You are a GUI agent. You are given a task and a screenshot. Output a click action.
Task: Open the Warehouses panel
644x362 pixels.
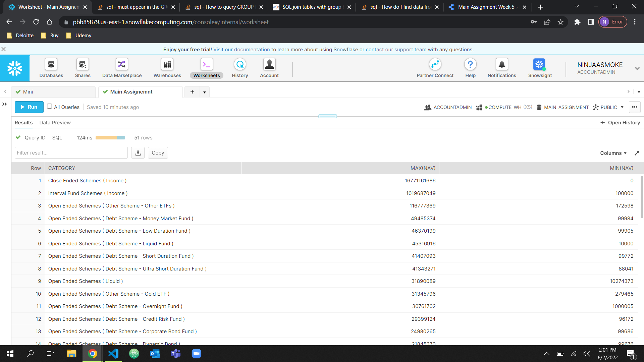click(x=167, y=68)
